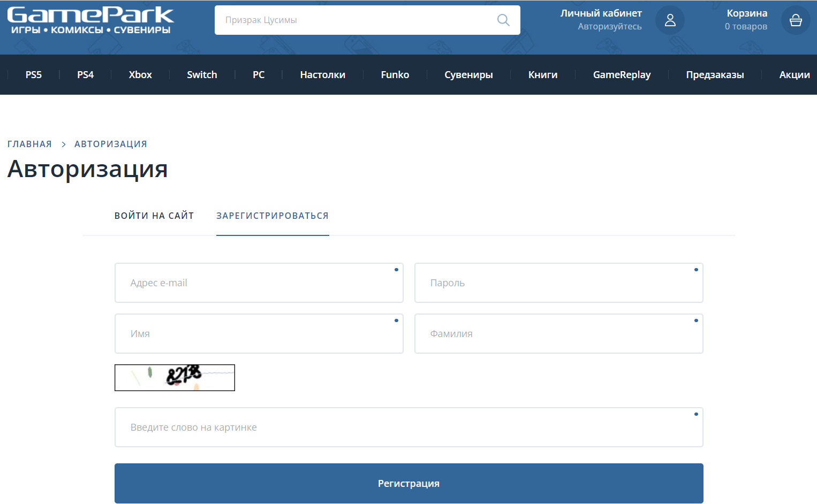Select the "Зарегистрироваться" tab
Screen dimensions: 817x504
(x=273, y=216)
